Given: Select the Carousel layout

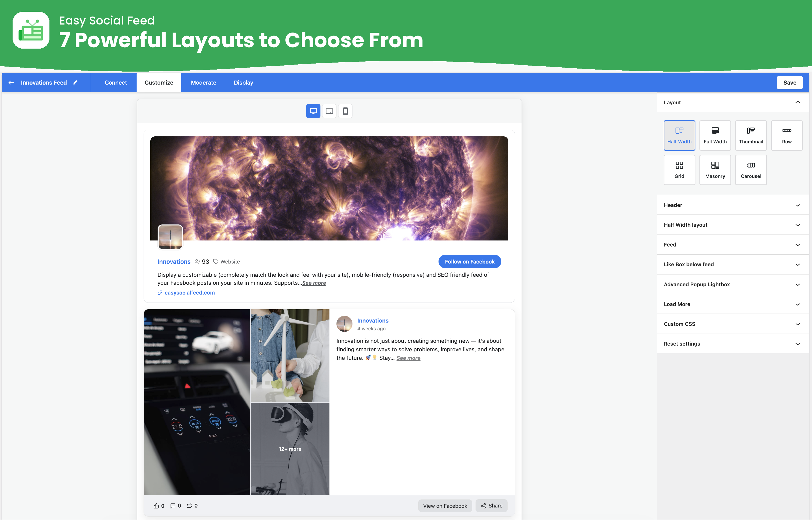Looking at the screenshot, I should pyautogui.click(x=750, y=170).
